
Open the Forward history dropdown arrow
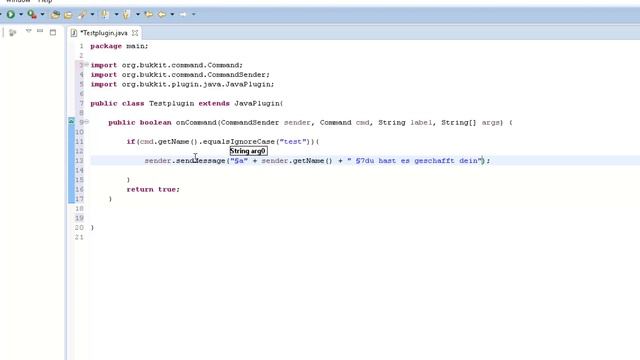coord(193,14)
